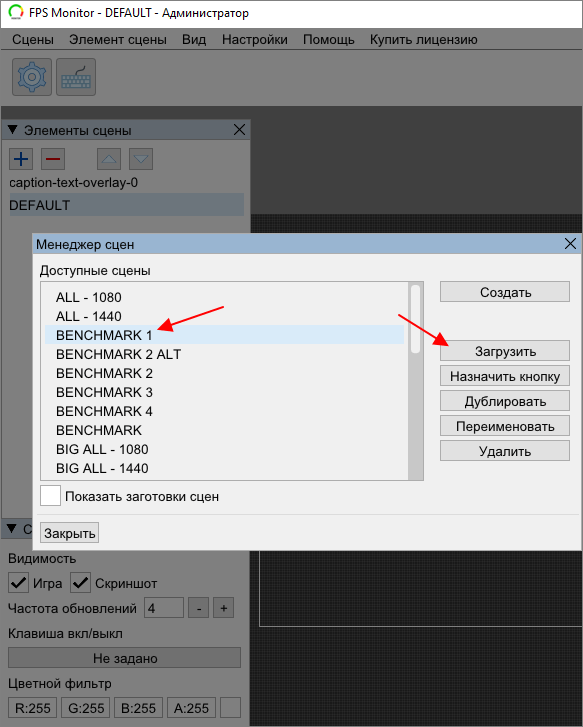The width and height of the screenshot is (583, 727).
Task: Select scene BENCHMARK 1
Action: (224, 335)
